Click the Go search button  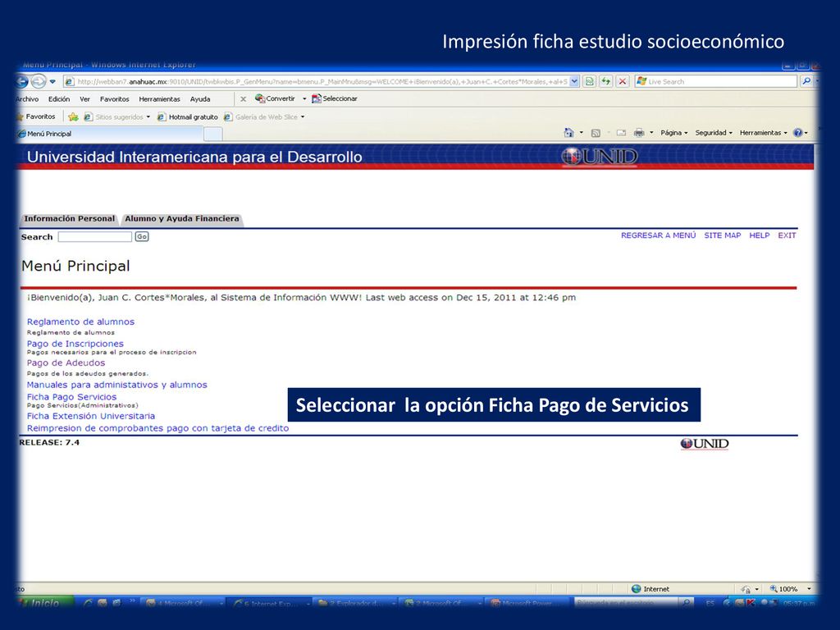(x=141, y=237)
